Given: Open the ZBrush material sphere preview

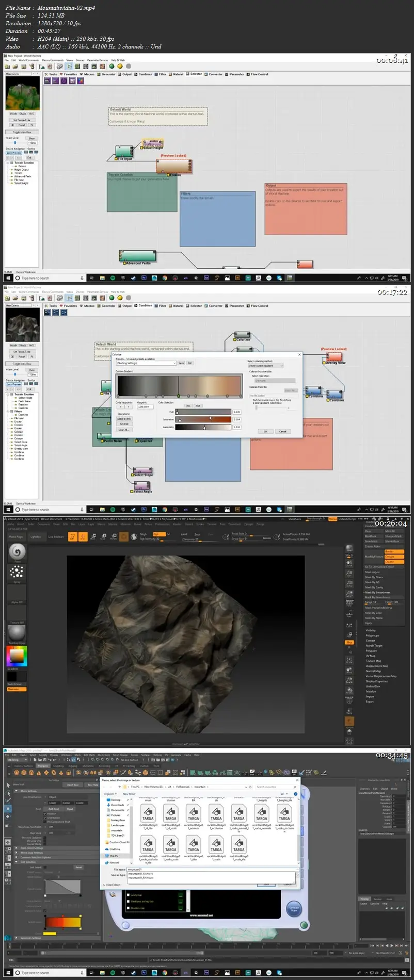Looking at the screenshot, I should pos(17,632).
